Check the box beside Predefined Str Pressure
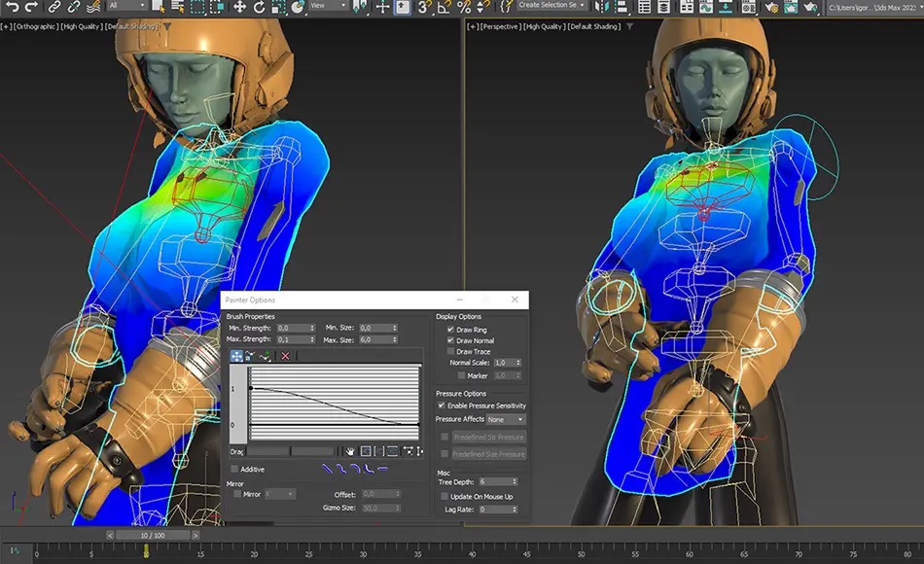This screenshot has height=564, width=924. 444,437
